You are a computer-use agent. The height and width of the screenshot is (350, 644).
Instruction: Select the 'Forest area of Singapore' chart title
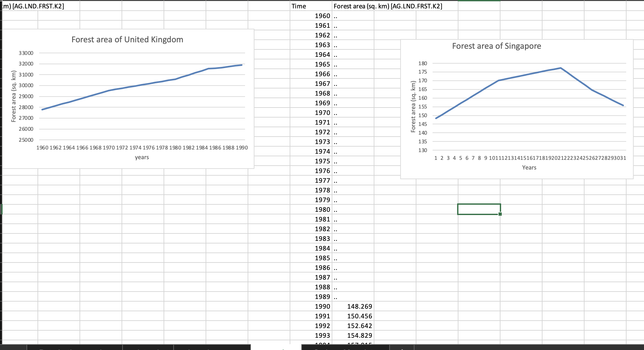point(496,46)
